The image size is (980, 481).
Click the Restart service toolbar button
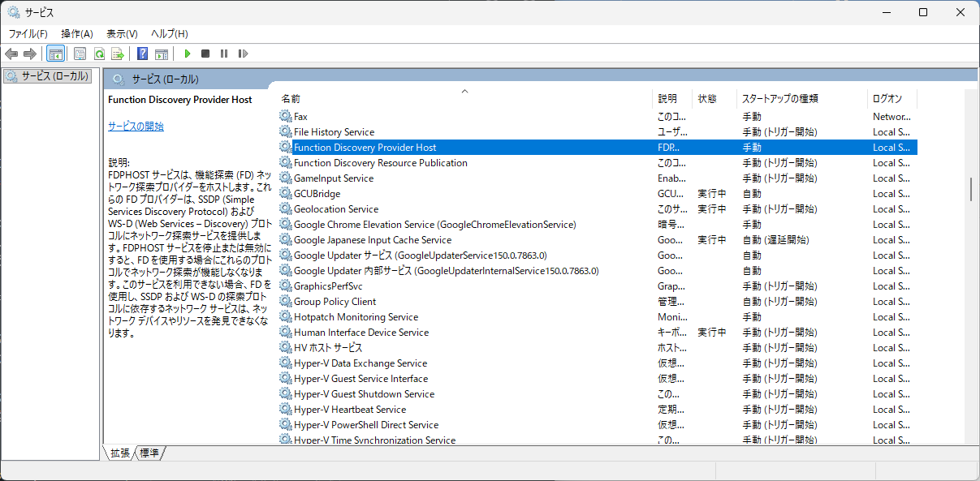[243, 54]
